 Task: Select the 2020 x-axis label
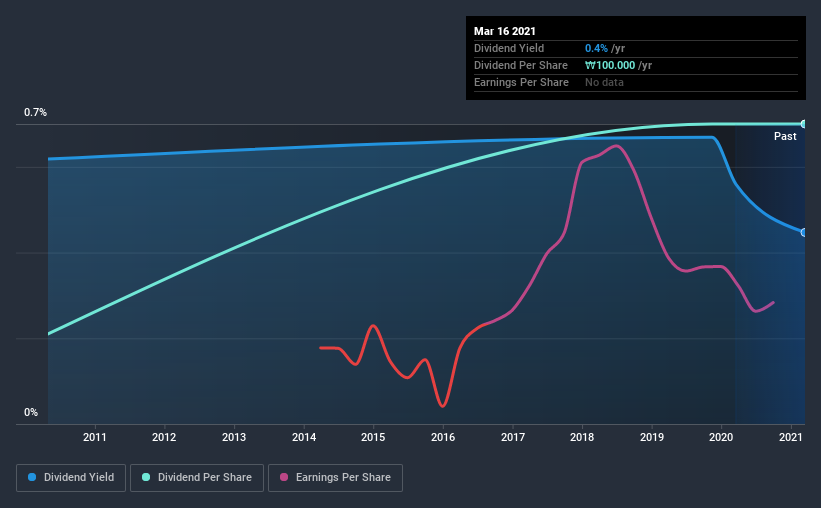(721, 437)
